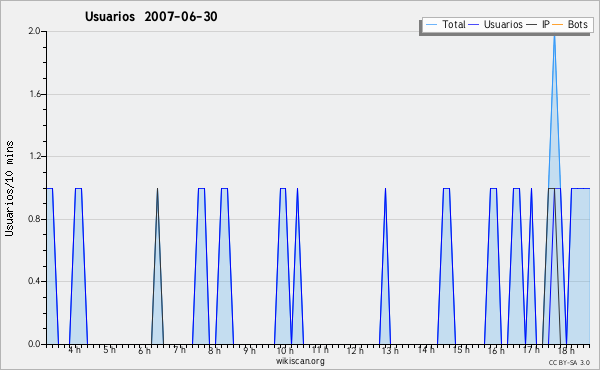600x370 pixels.
Task: Click the '9 h' x-axis label
Action: (x=249, y=350)
